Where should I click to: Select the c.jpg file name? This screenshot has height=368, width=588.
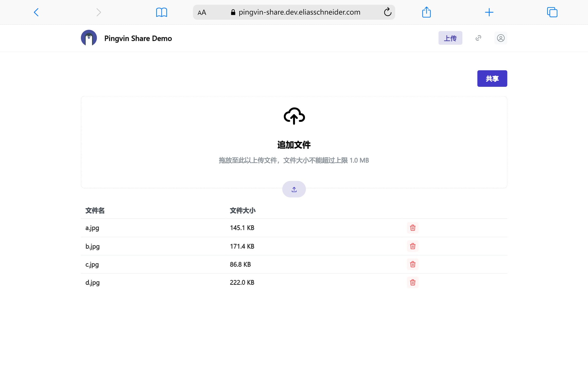[x=92, y=264]
